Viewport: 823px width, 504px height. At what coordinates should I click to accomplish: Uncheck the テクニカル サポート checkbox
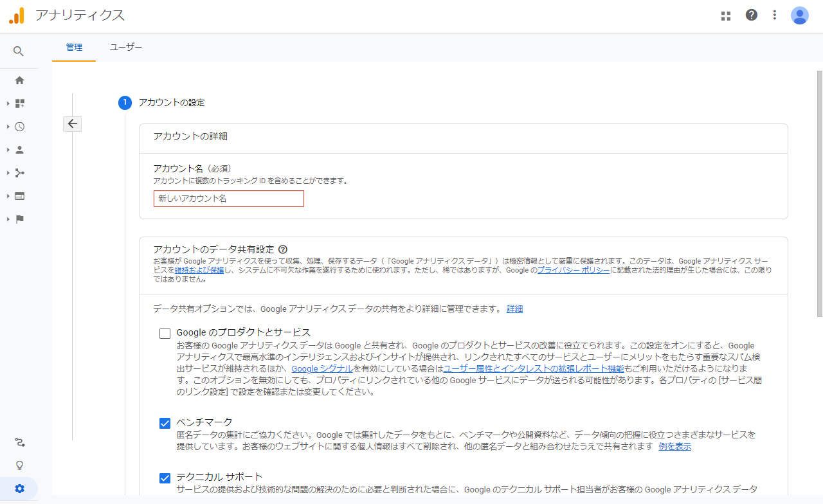(x=165, y=478)
